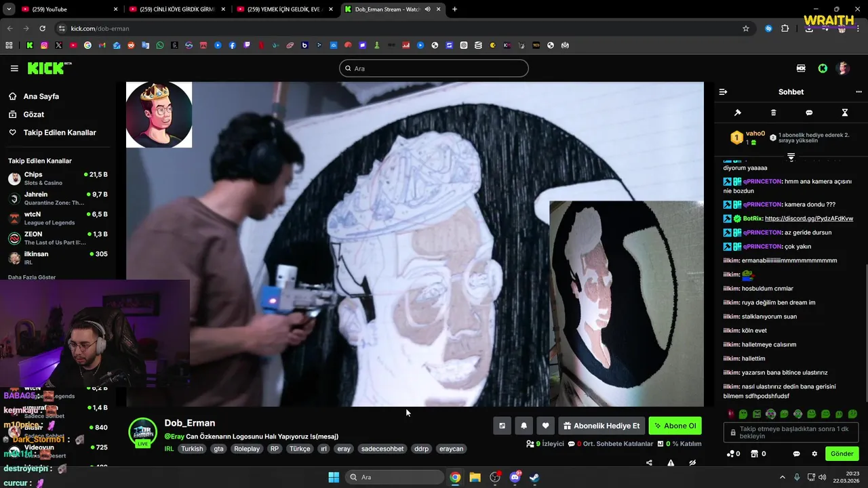Open Dob_Erman channel avatar
868x488 pixels.
pos(142,432)
